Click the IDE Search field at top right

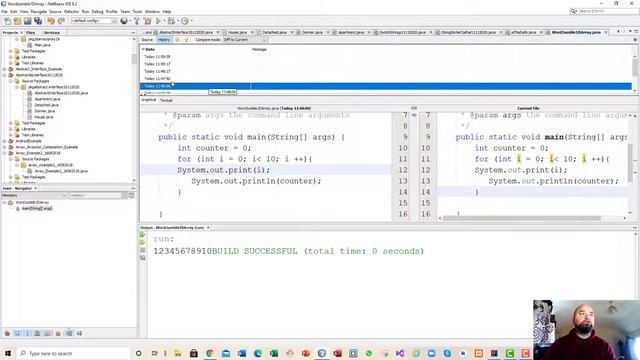click(604, 11)
